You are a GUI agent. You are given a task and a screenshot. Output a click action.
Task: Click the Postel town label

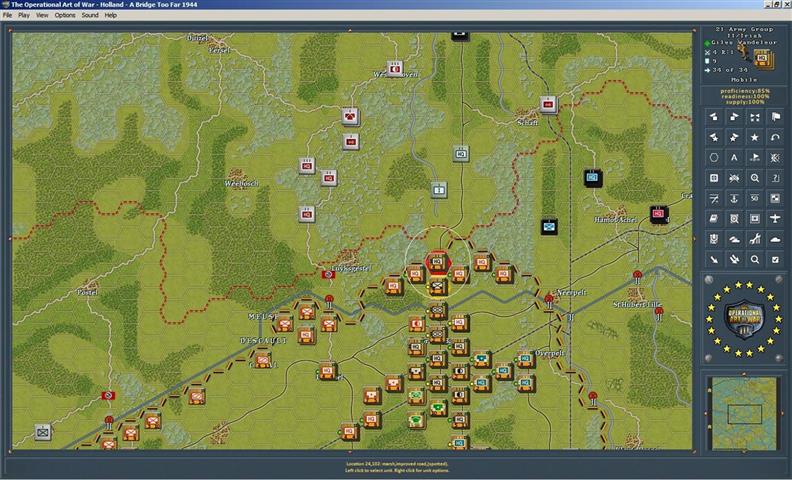point(87,293)
